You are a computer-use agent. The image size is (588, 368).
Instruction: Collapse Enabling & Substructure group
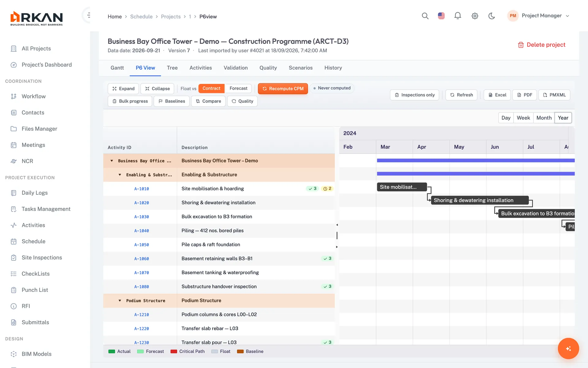point(120,175)
